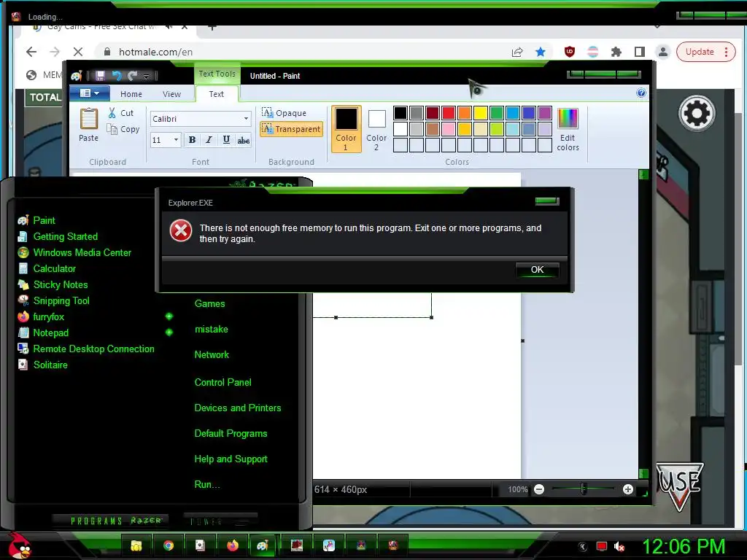
Task: Click the Firefox taskbar icon
Action: pos(233,545)
